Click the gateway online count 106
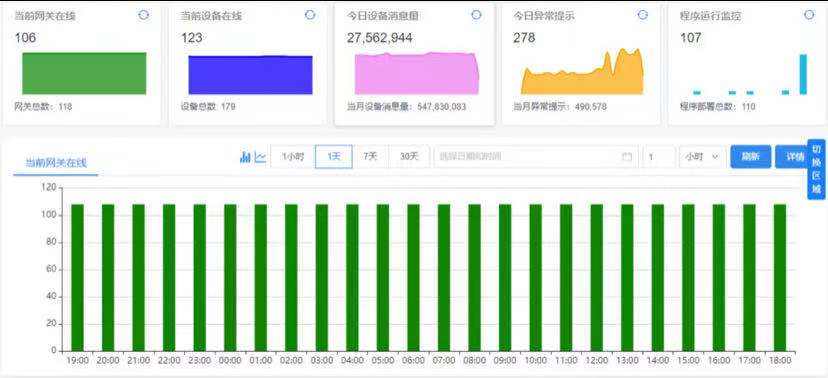The width and height of the screenshot is (828, 378). (25, 38)
